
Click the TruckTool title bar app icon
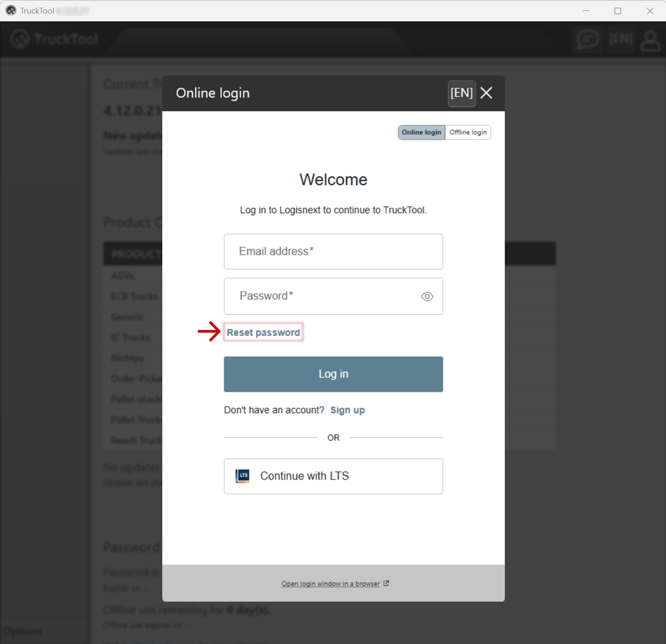[x=11, y=10]
